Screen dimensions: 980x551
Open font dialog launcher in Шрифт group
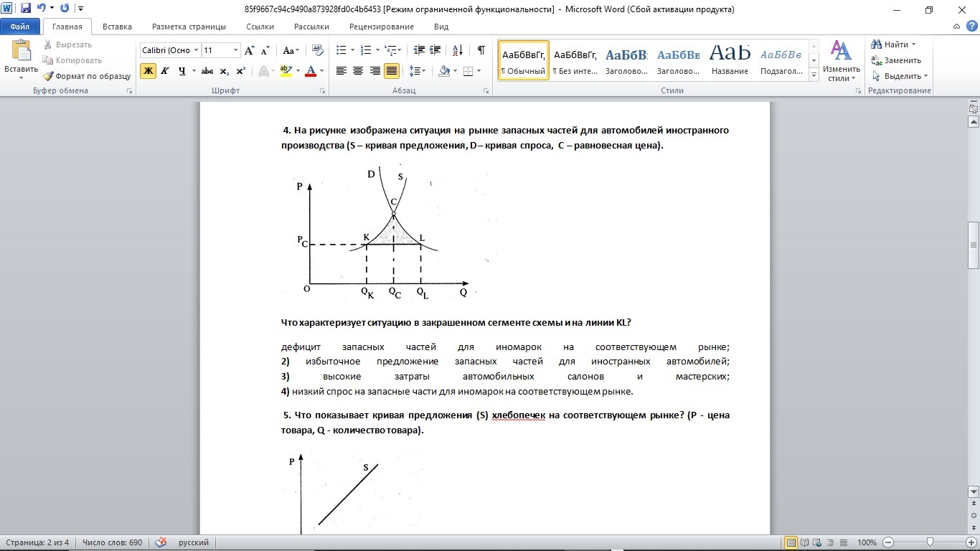[x=322, y=91]
